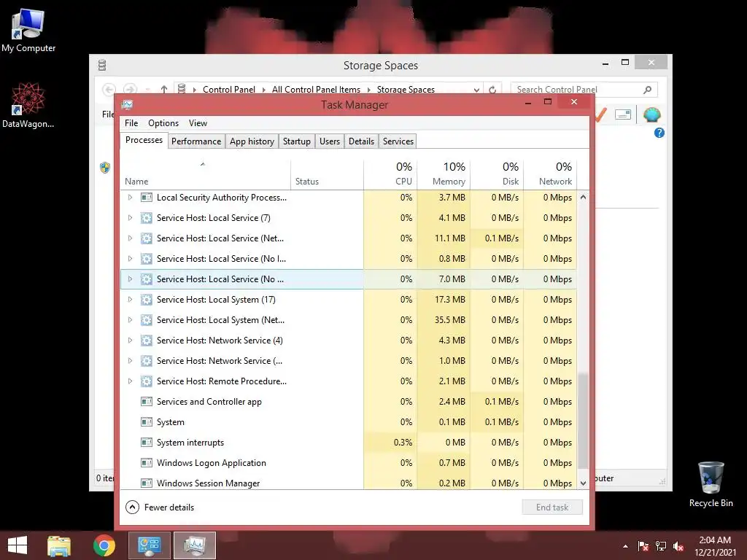Sort processes by CPU usage column
Screen dimensions: 747x560
click(390, 174)
